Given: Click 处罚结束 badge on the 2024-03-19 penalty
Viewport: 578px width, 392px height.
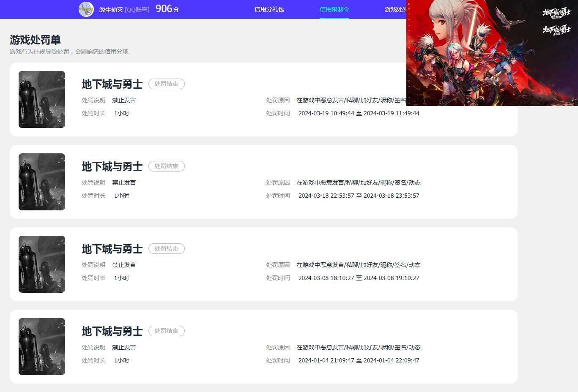Looking at the screenshot, I should click(x=166, y=84).
